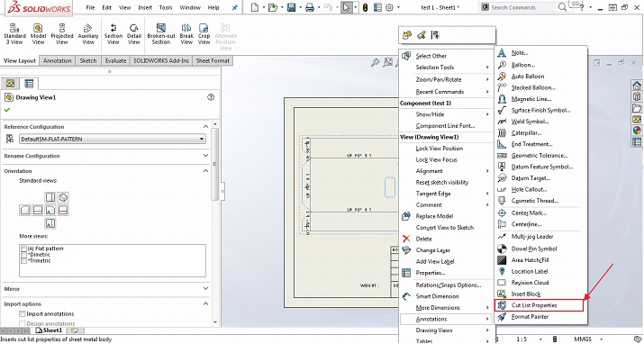Click Properties... in the context menu
This screenshot has height=344, width=644.
(x=446, y=273)
